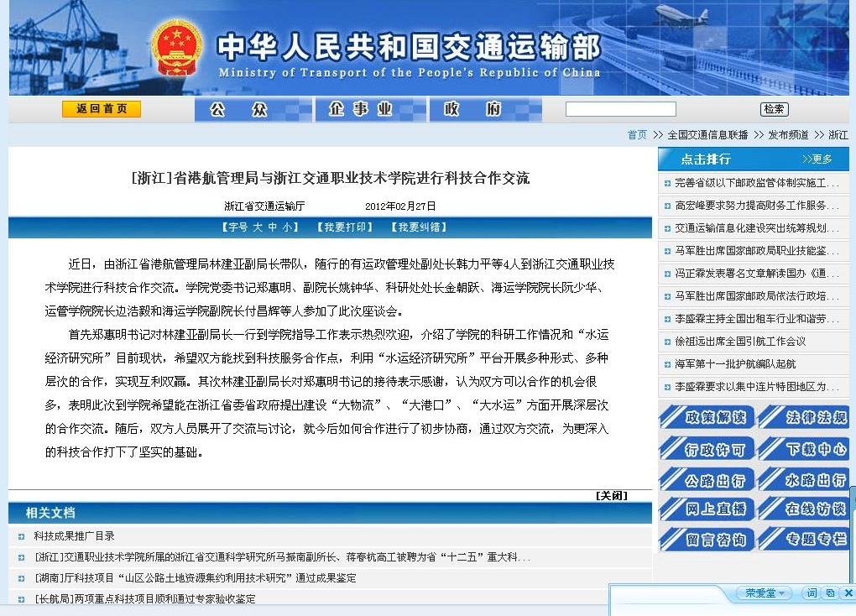The image size is (856, 616).
Task: Open 全国交通信息联播 breadcrumb link
Action: pos(707,135)
